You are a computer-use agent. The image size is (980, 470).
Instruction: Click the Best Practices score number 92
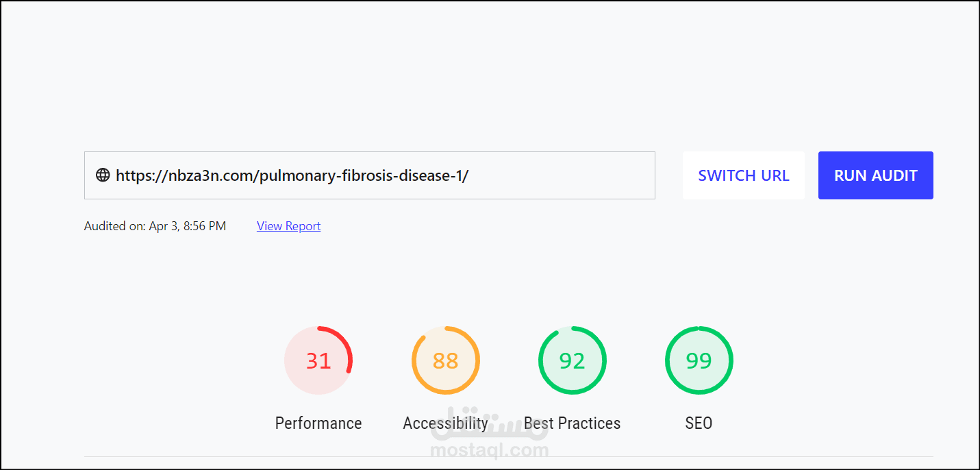(572, 360)
